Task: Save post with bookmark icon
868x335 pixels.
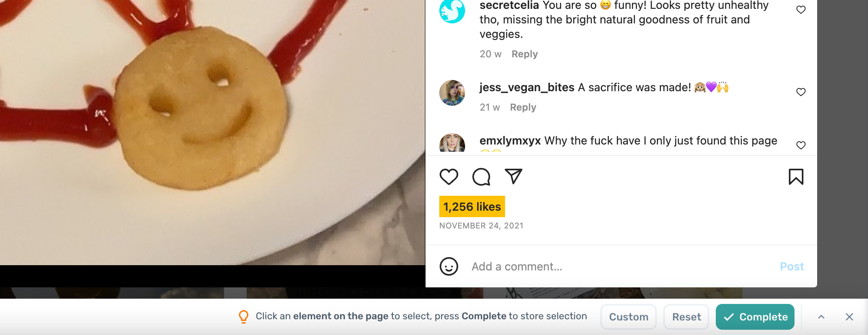Action: pyautogui.click(x=796, y=177)
